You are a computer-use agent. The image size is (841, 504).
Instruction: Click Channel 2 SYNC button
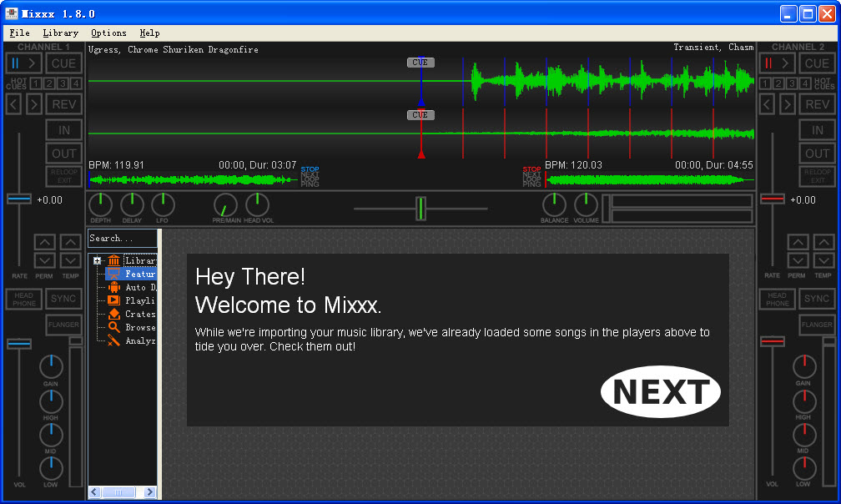817,299
